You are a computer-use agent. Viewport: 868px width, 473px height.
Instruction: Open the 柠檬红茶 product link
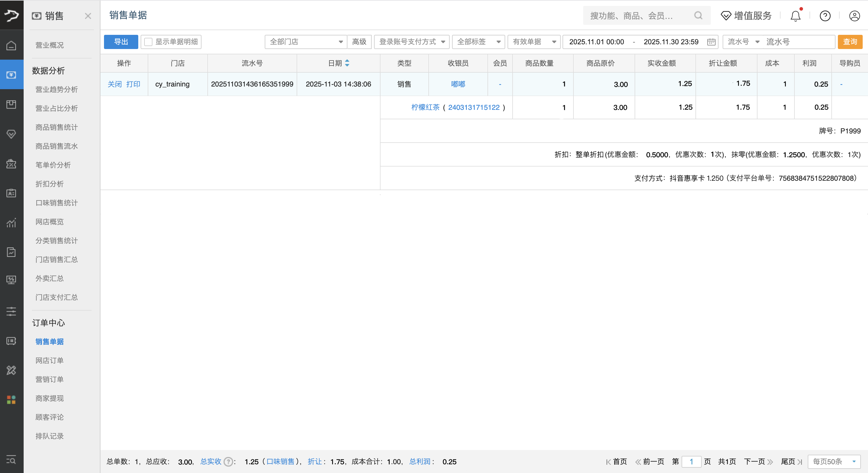[x=425, y=107]
